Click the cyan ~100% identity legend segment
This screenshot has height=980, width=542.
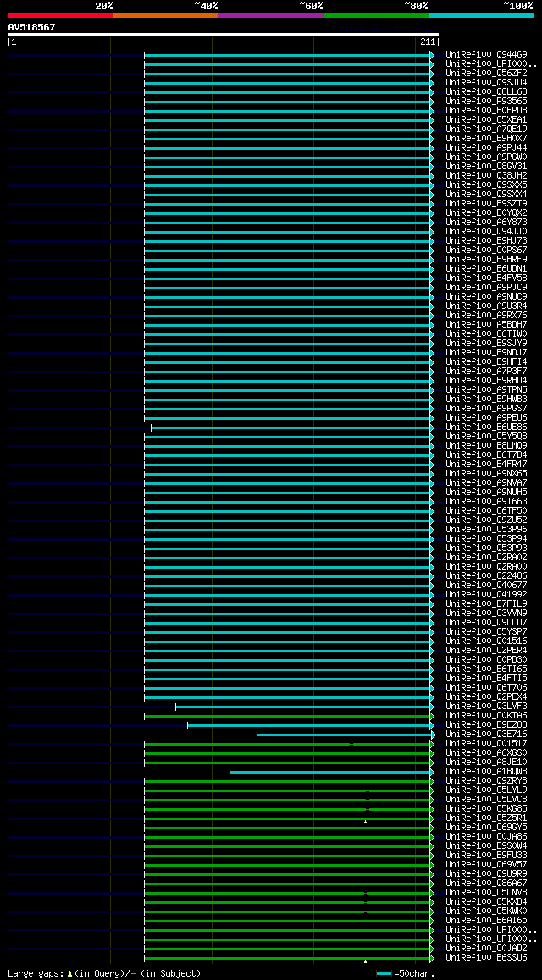click(x=481, y=15)
